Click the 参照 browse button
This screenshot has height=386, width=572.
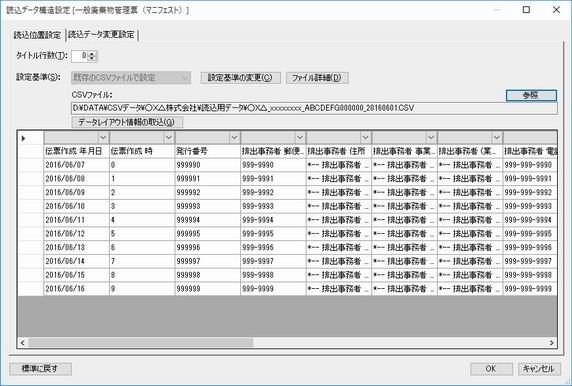[531, 95]
